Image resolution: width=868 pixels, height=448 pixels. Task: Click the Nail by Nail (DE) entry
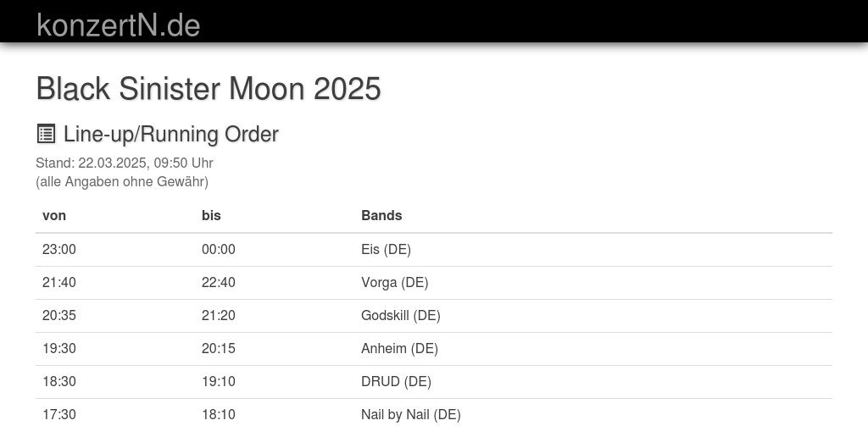410,414
